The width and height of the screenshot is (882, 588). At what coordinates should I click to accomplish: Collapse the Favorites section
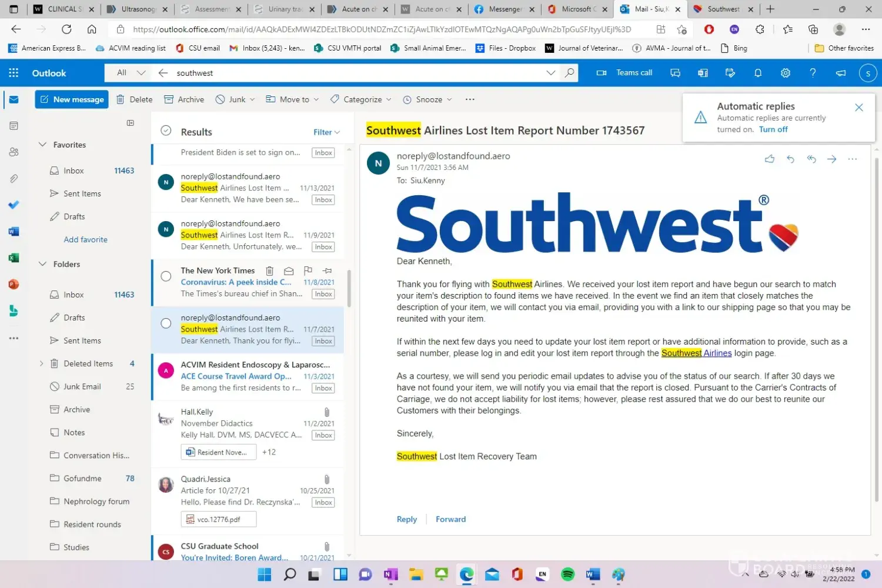(x=42, y=145)
